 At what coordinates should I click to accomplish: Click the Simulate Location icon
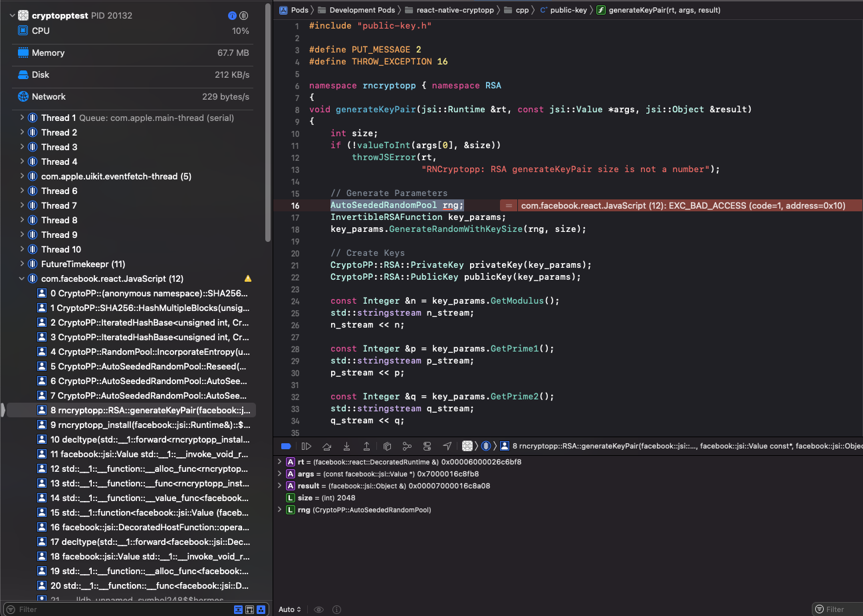(447, 446)
